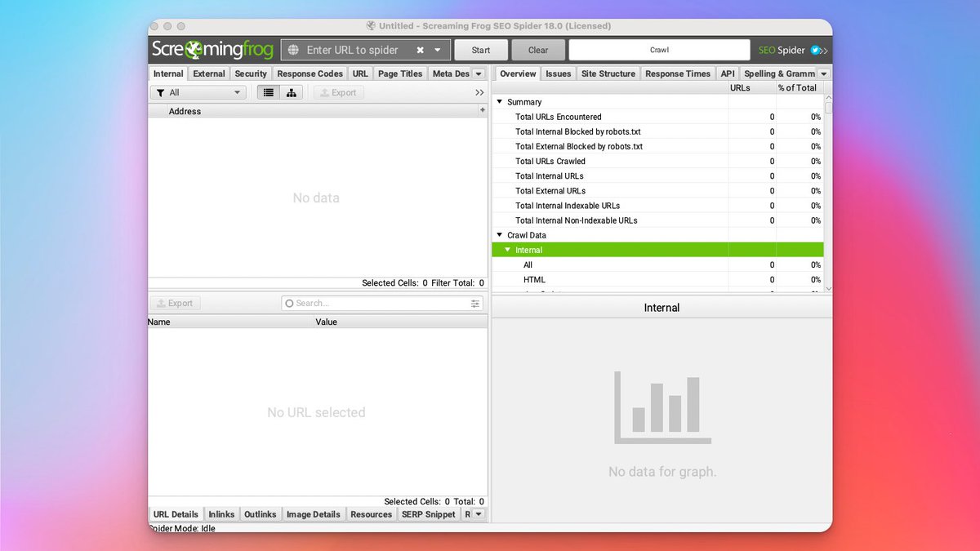Select Total Internal Blocked by robots.txt
Viewport: 980px width, 551px height.
[x=657, y=131]
